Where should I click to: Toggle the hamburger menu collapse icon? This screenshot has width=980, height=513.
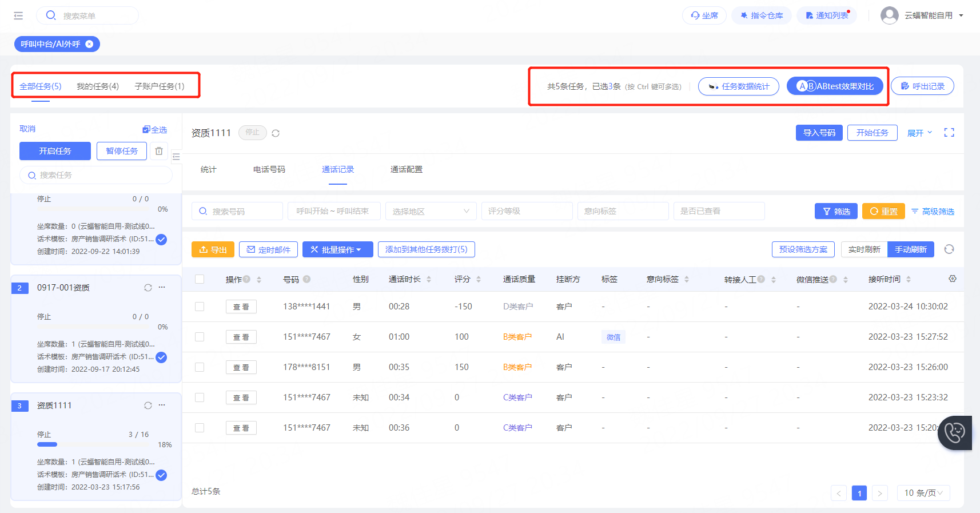(x=18, y=15)
